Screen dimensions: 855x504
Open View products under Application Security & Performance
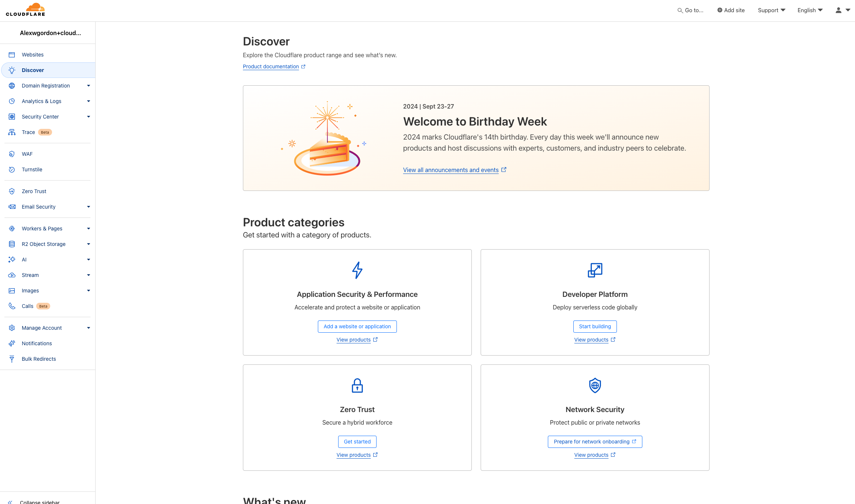357,340
